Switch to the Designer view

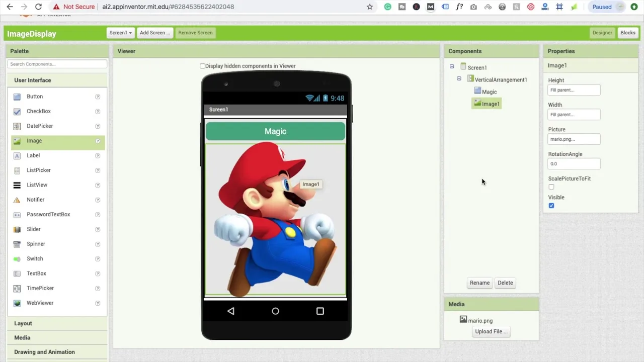(602, 33)
